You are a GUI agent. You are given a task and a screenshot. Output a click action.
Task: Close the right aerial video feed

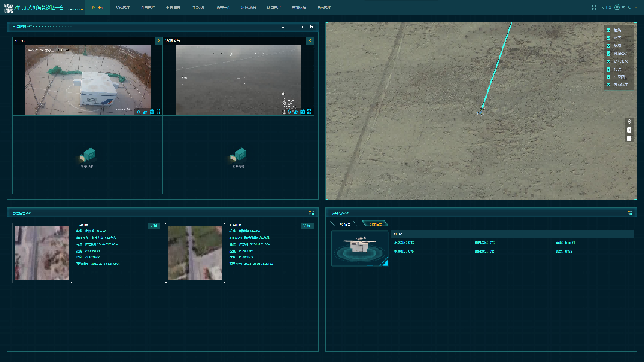click(309, 41)
